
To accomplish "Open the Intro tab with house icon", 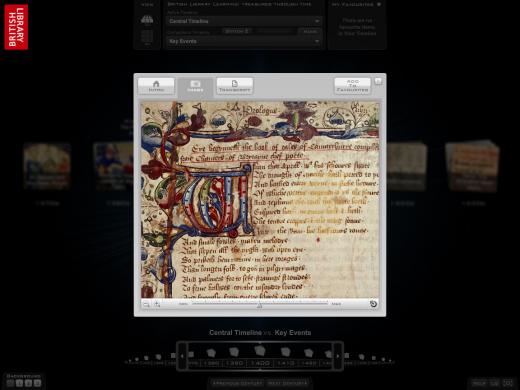I will click(156, 86).
